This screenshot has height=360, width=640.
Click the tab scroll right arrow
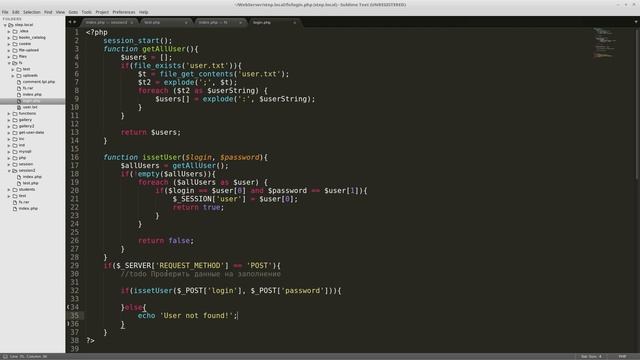(x=74, y=22)
